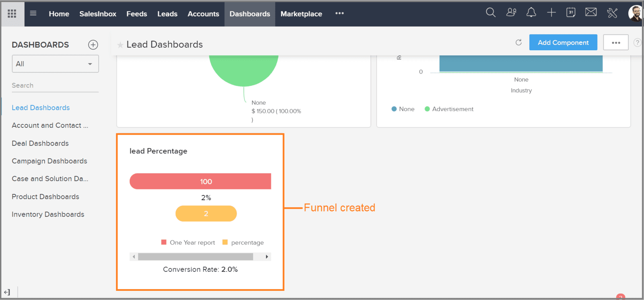This screenshot has width=644, height=300.
Task: Click left arrow of funnel scrollbar
Action: (x=134, y=257)
